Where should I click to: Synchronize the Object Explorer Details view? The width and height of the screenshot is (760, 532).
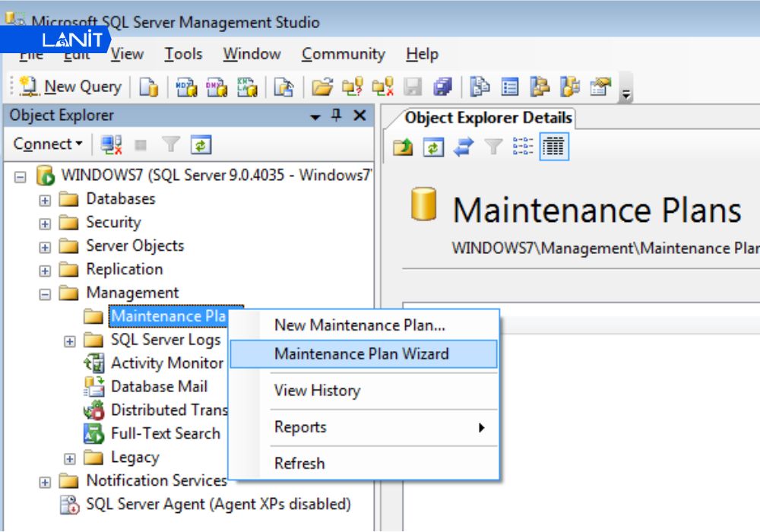[463, 146]
